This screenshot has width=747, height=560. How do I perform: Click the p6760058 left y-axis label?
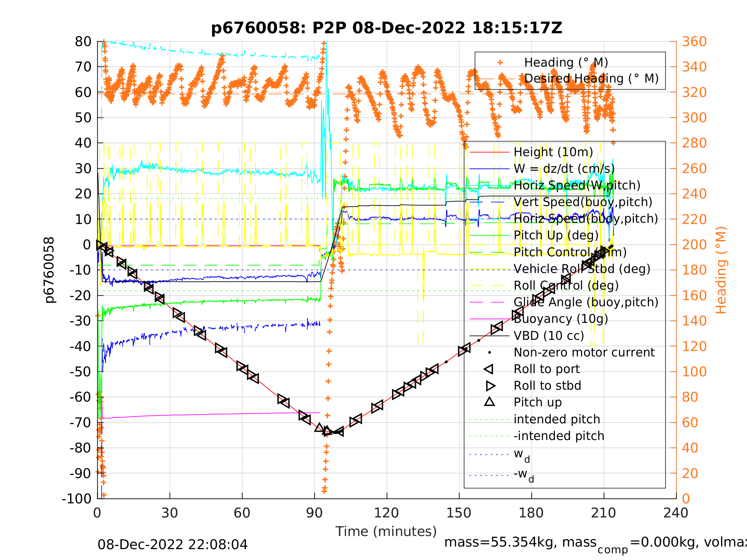tap(49, 270)
